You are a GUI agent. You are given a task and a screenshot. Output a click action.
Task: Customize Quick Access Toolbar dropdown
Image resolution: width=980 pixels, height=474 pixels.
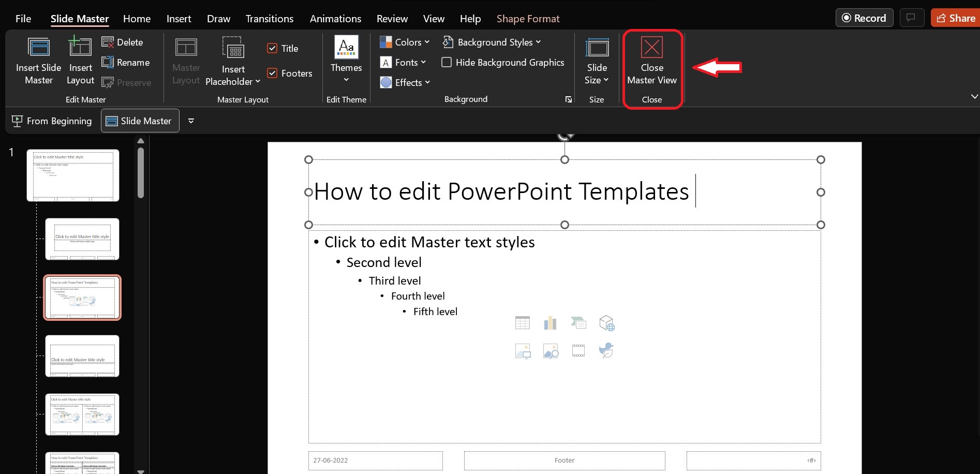click(x=191, y=121)
